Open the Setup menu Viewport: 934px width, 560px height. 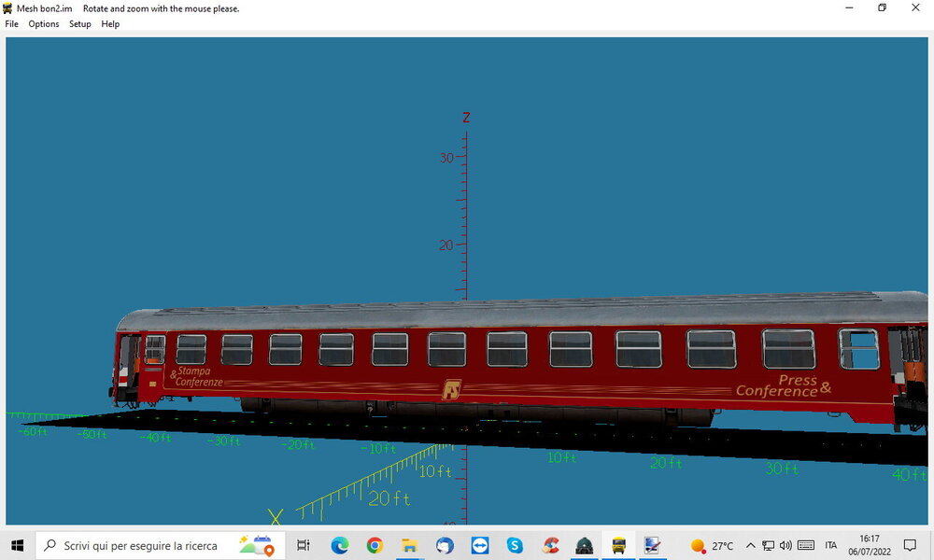click(x=79, y=24)
